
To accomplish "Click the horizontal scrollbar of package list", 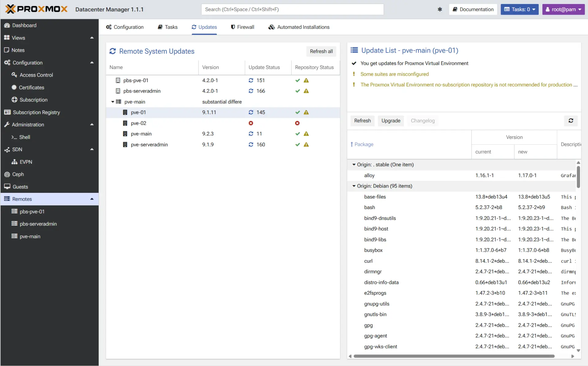I will (x=454, y=356).
